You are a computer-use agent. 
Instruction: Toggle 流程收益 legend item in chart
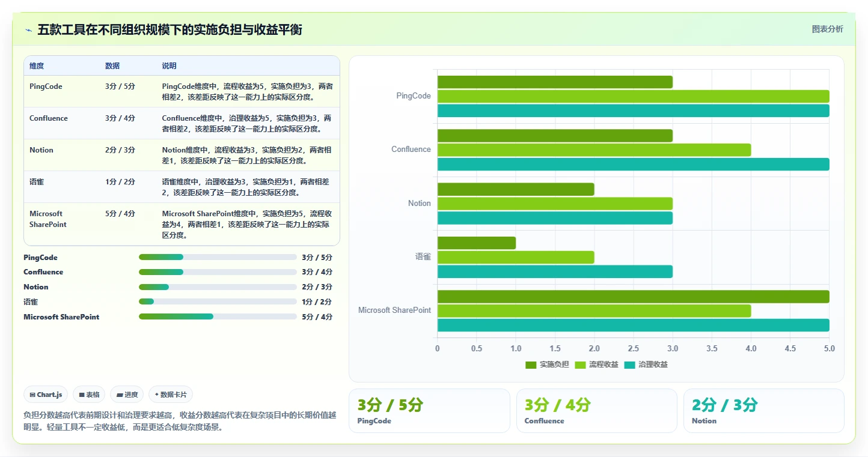click(x=596, y=365)
